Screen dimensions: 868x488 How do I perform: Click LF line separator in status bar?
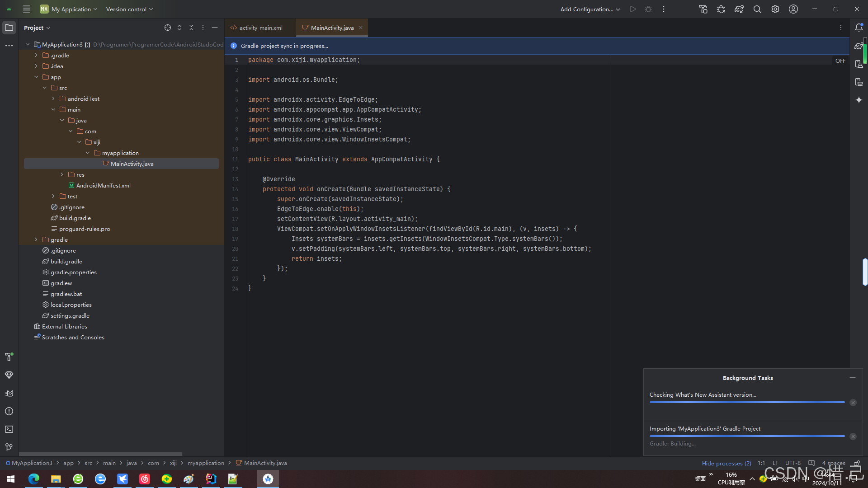(x=775, y=463)
